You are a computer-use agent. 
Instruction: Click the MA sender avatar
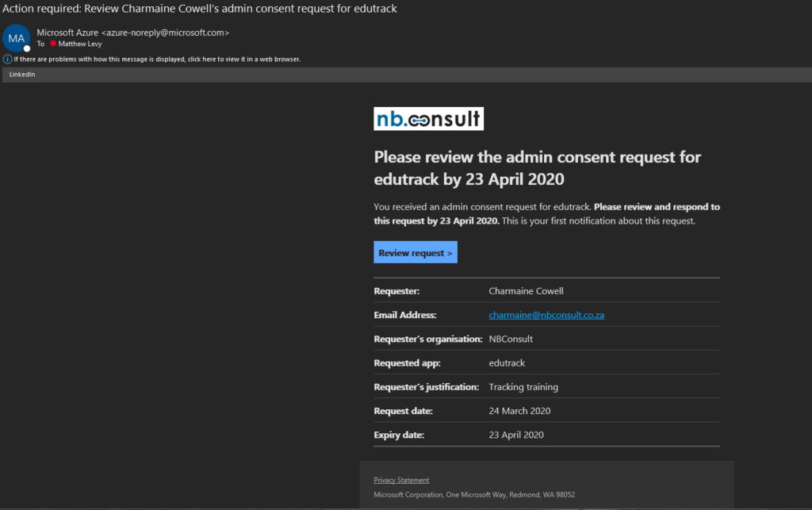(x=16, y=38)
